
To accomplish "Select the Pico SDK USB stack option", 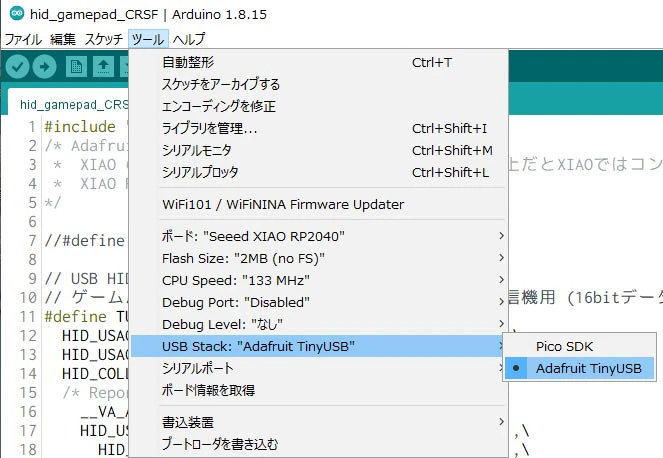I will tap(579, 346).
